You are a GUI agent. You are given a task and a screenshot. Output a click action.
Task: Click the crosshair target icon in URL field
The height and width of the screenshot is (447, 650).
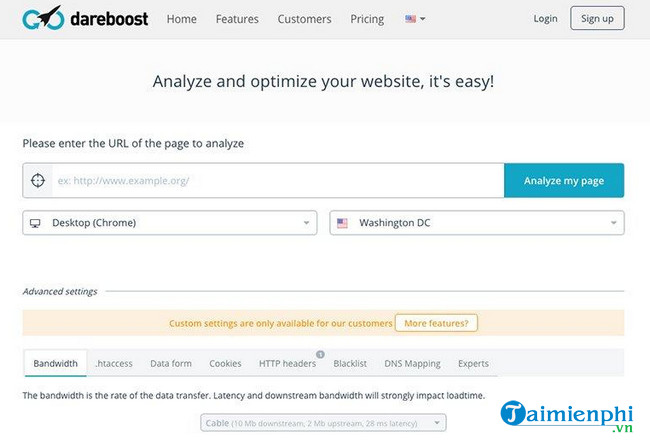pos(38,180)
